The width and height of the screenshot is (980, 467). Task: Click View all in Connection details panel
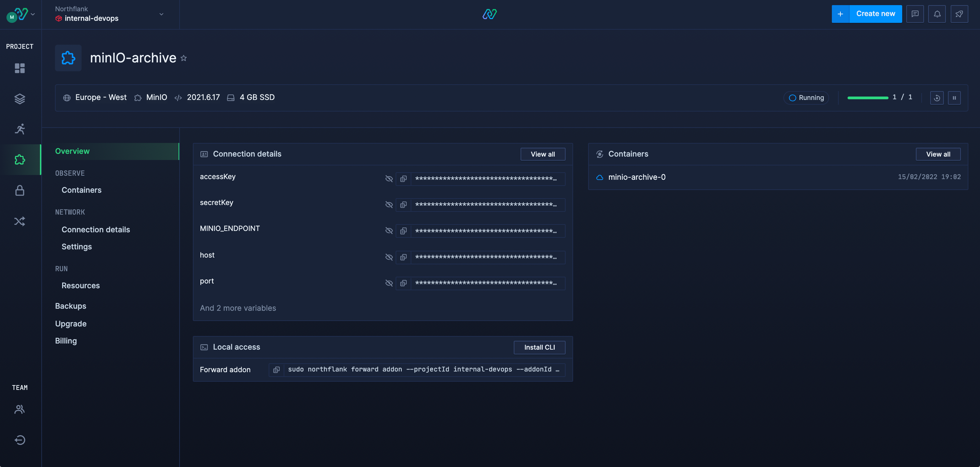click(x=542, y=154)
